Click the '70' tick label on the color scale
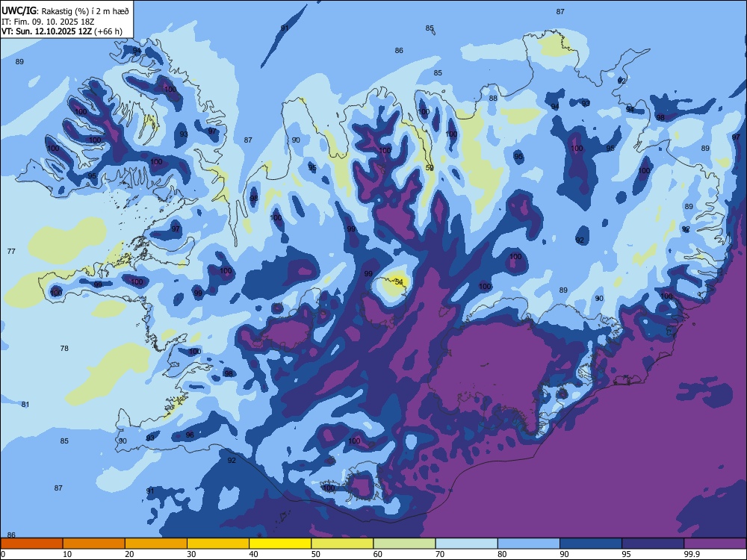747x560 pixels. pos(440,554)
